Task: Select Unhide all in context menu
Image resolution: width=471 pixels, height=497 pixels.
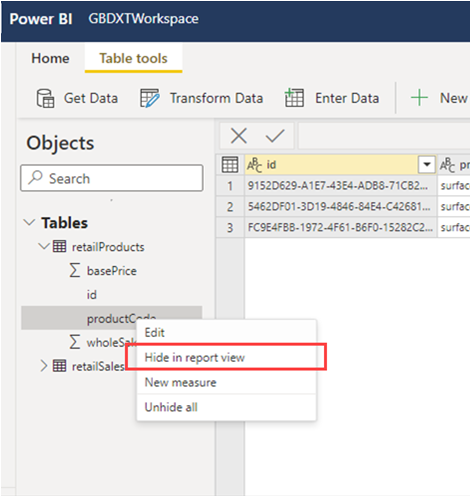Action: [226, 407]
